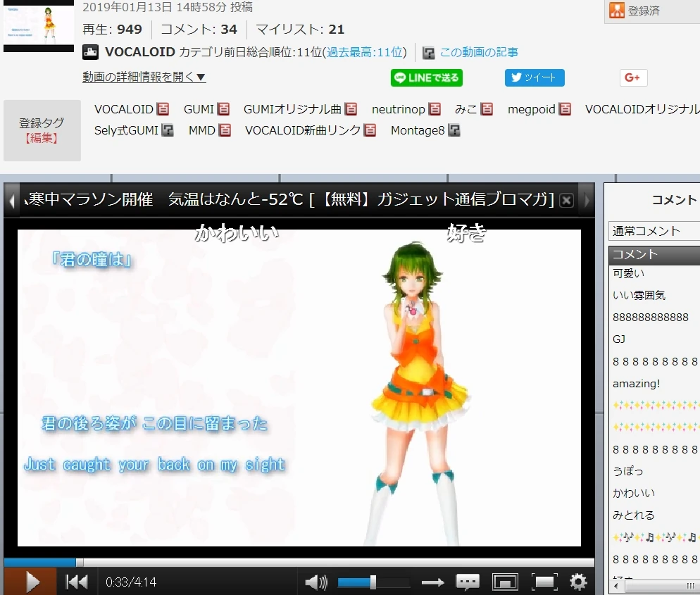The height and width of the screenshot is (595, 700).
Task: Tweet this video
Action: click(x=535, y=77)
